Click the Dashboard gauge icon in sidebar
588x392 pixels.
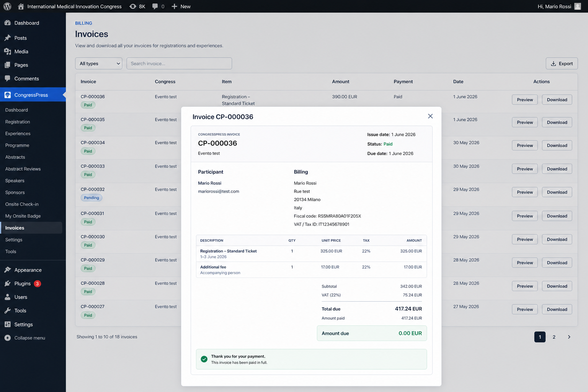8,23
